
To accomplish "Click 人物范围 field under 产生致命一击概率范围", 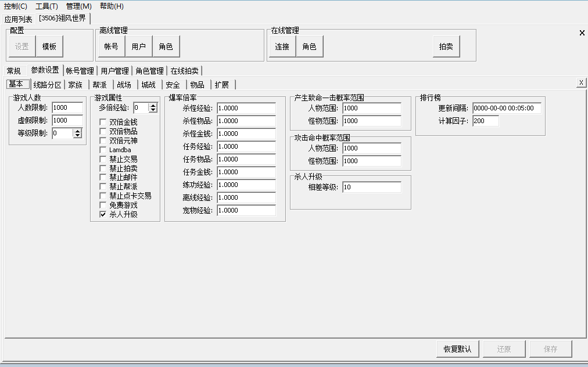I will [372, 108].
